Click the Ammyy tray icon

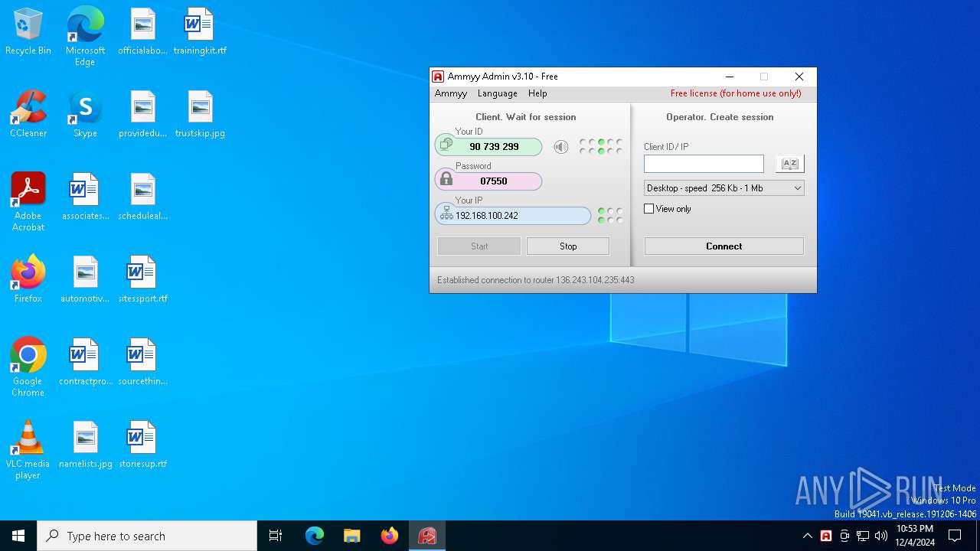click(x=826, y=536)
